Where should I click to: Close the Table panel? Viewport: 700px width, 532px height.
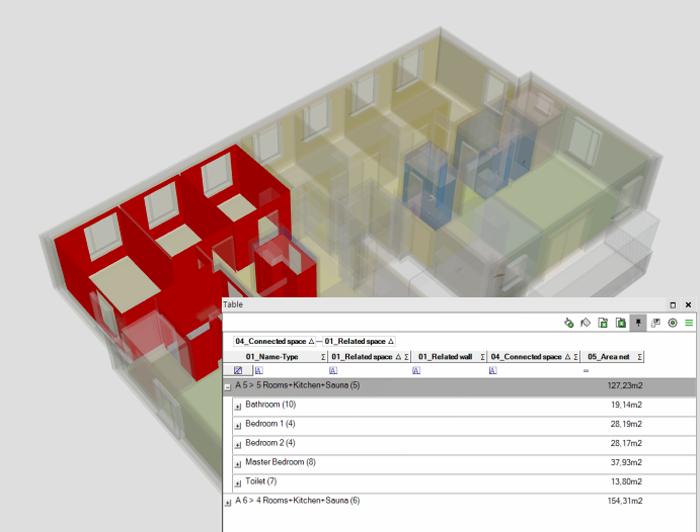tap(688, 305)
